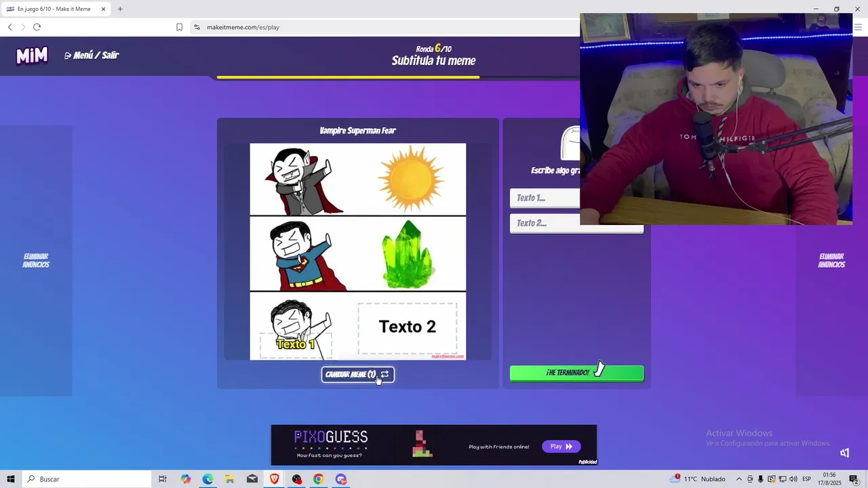Open Copilot from taskbar
Screen dimensions: 868x488
pyautogui.click(x=186, y=479)
